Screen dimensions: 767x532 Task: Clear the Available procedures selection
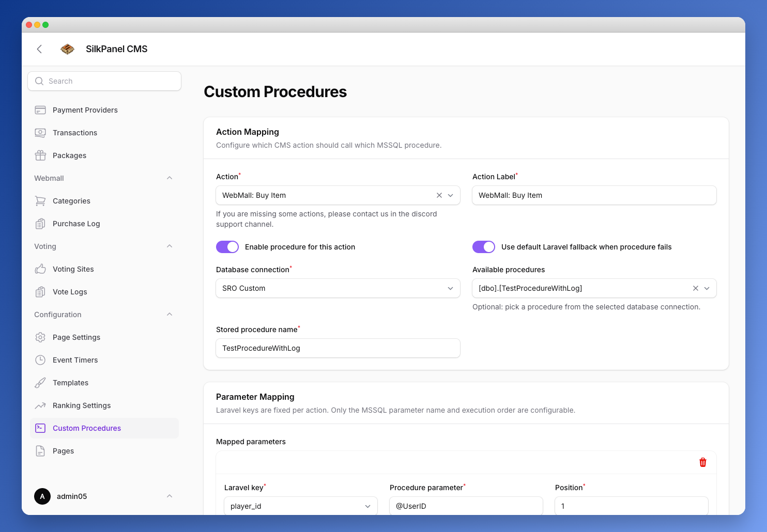click(696, 288)
